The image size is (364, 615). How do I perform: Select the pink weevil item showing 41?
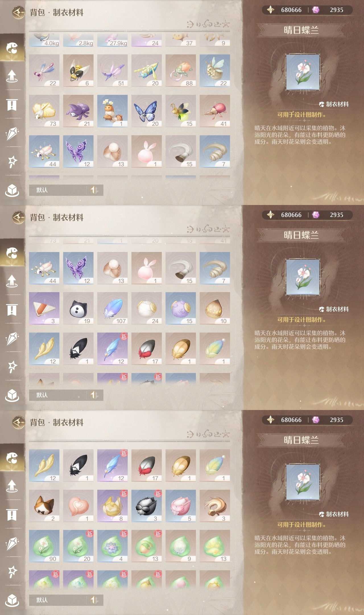click(x=215, y=111)
